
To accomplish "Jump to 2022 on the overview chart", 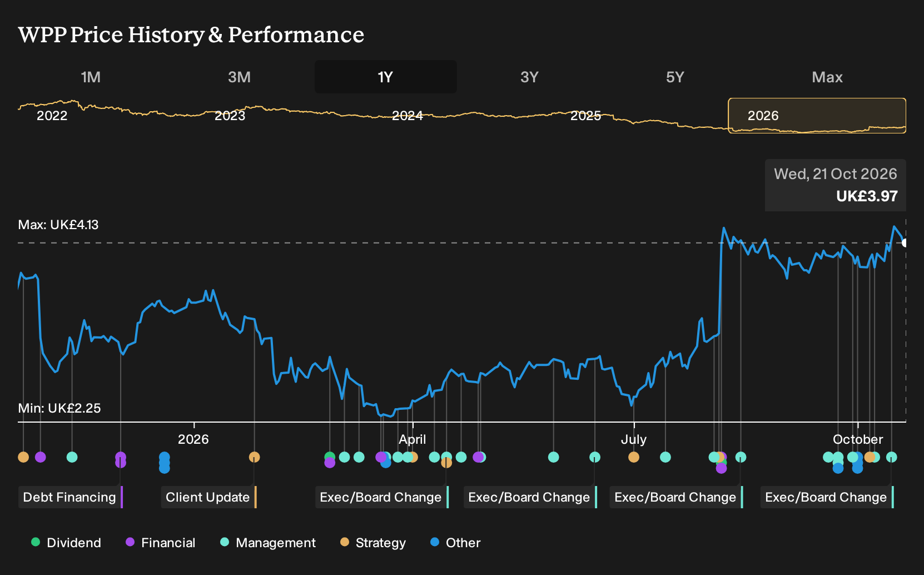I will (x=52, y=116).
